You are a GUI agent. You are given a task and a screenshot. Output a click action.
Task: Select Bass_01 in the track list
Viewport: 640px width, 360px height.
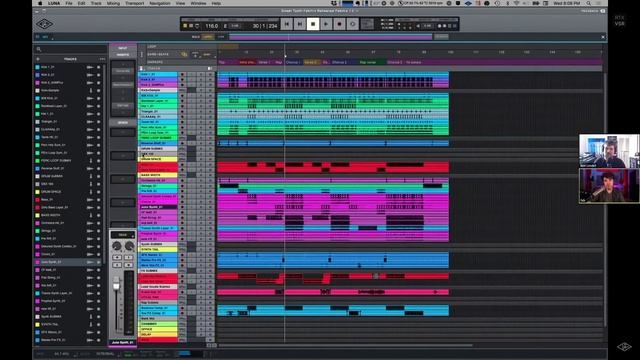(47, 200)
